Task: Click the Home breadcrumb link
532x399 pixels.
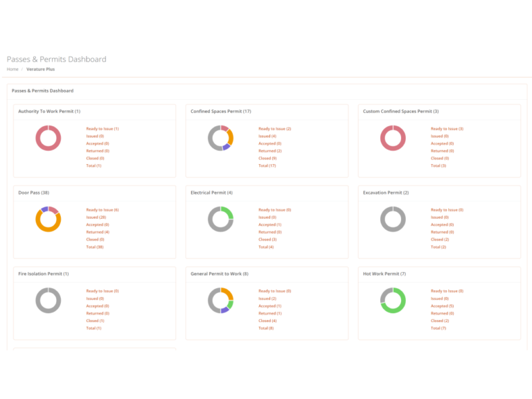Action: pos(12,69)
